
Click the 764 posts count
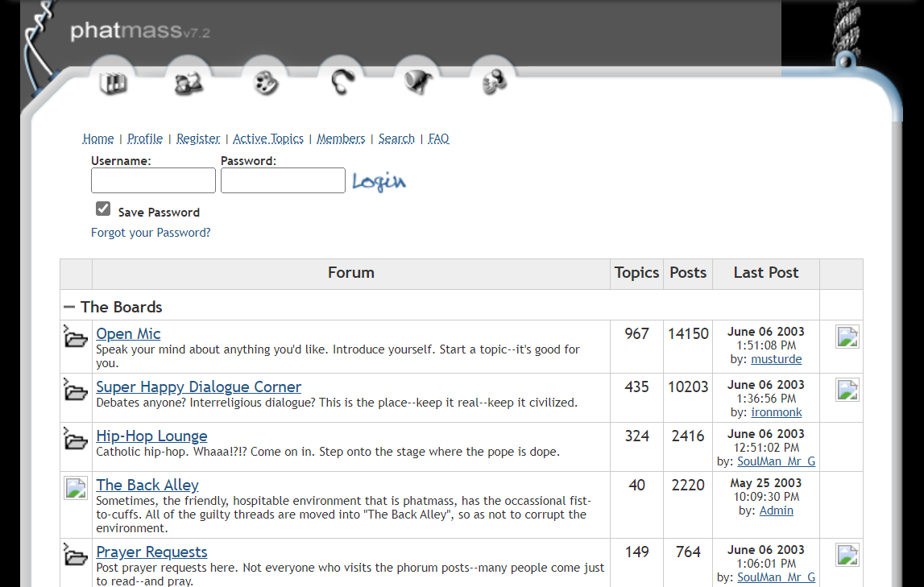coord(688,552)
